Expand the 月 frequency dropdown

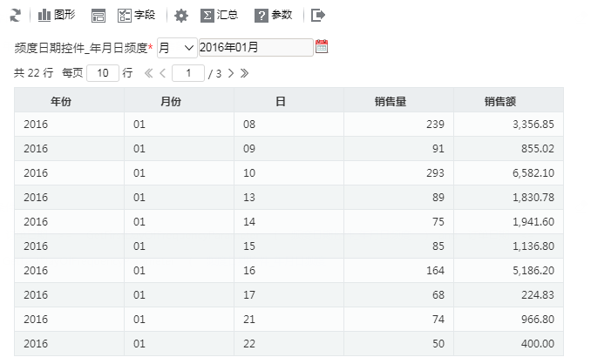177,48
